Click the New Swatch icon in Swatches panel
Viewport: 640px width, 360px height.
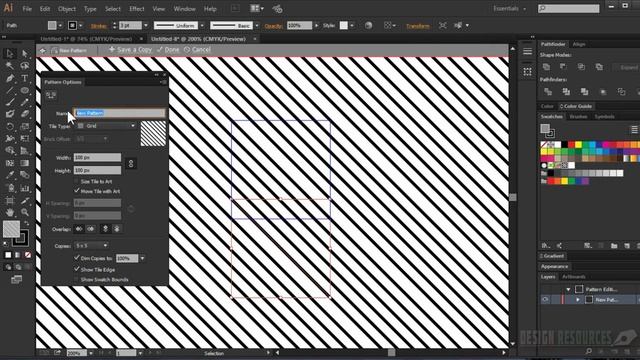pyautogui.click(x=627, y=246)
